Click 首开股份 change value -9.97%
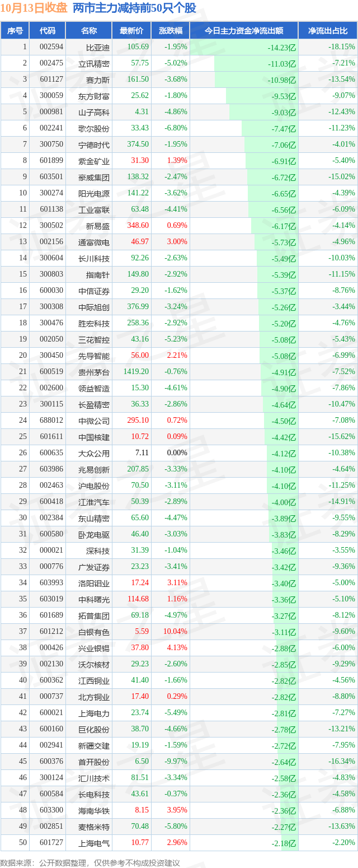The height and width of the screenshot is (868, 358). click(x=176, y=762)
